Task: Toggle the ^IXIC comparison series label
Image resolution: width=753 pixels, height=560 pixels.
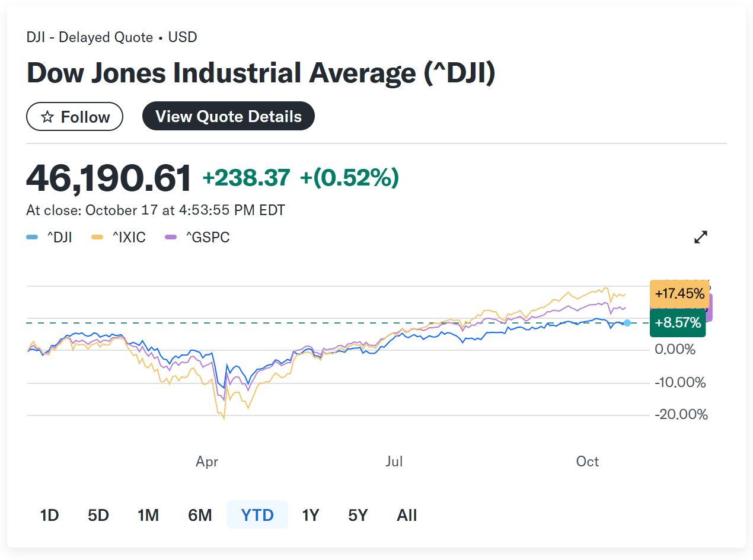Action: 129,238
